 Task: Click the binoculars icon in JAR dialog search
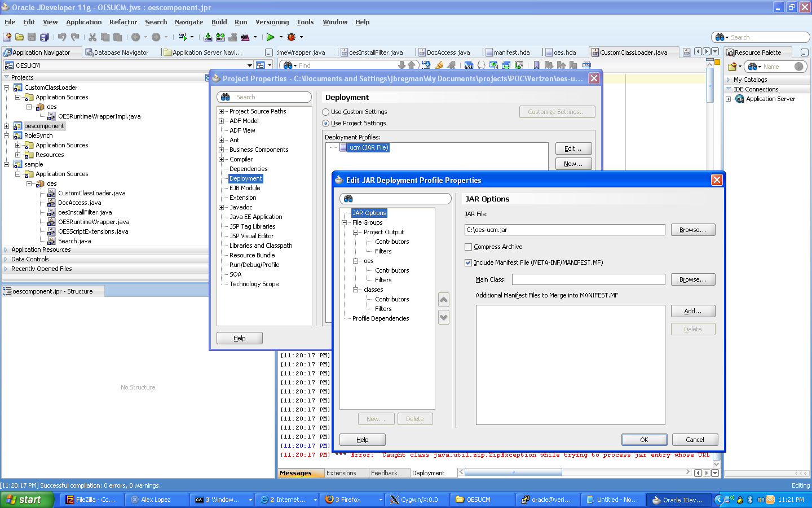[348, 199]
